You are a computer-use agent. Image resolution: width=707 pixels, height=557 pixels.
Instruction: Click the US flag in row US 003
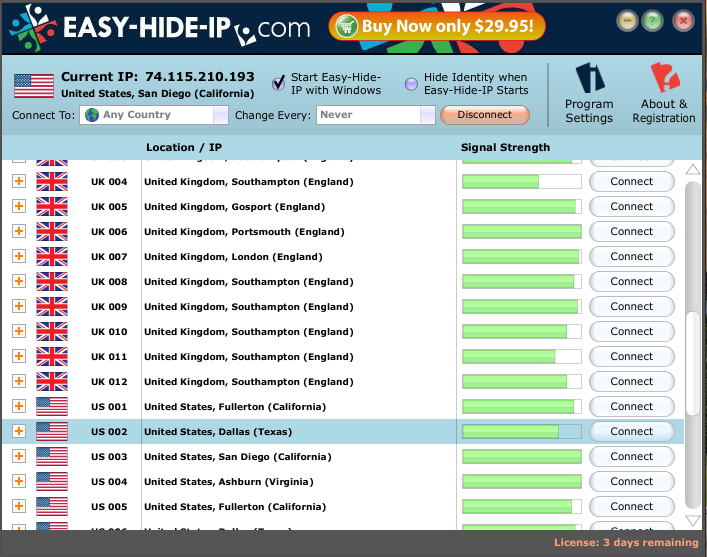(x=52, y=456)
